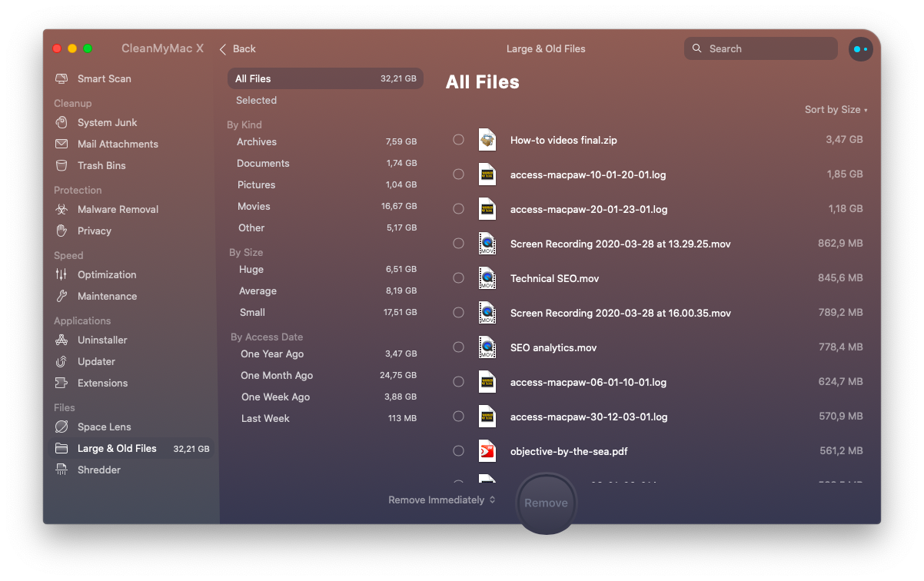Select How-to videos final.zip checkbox
Viewport: 924px width, 581px height.
(458, 140)
